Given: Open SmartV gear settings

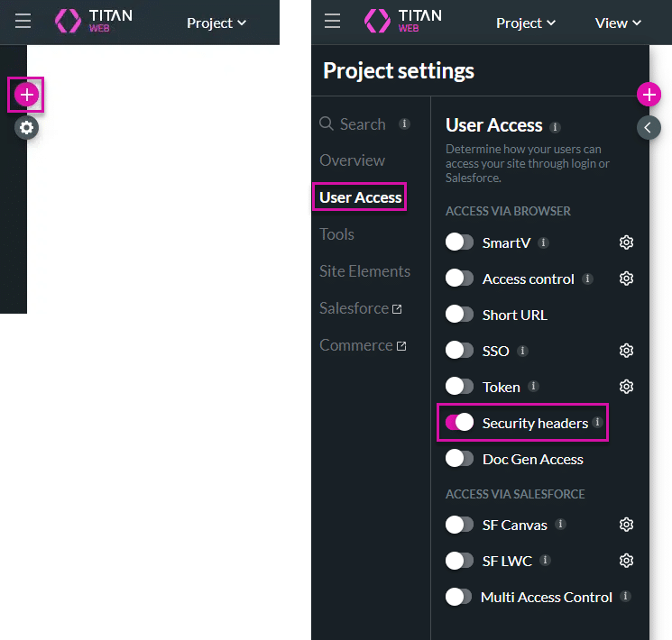Looking at the screenshot, I should pyautogui.click(x=626, y=242).
